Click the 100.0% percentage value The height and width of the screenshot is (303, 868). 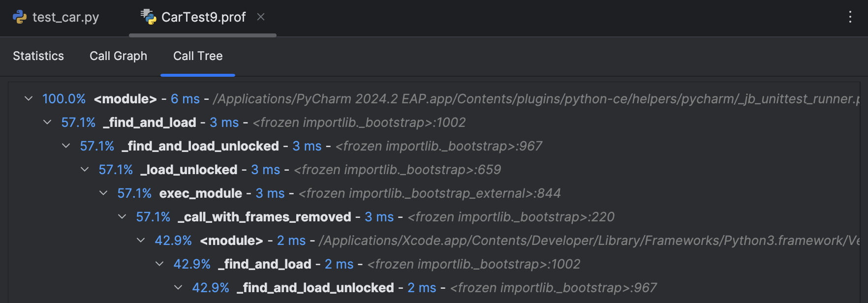click(x=64, y=98)
